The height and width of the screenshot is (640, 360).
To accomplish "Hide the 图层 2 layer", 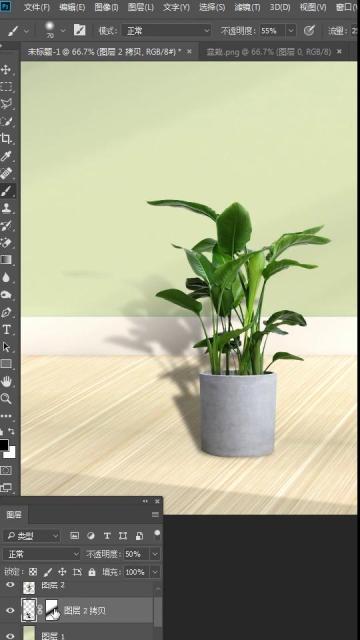I will tap(10, 585).
